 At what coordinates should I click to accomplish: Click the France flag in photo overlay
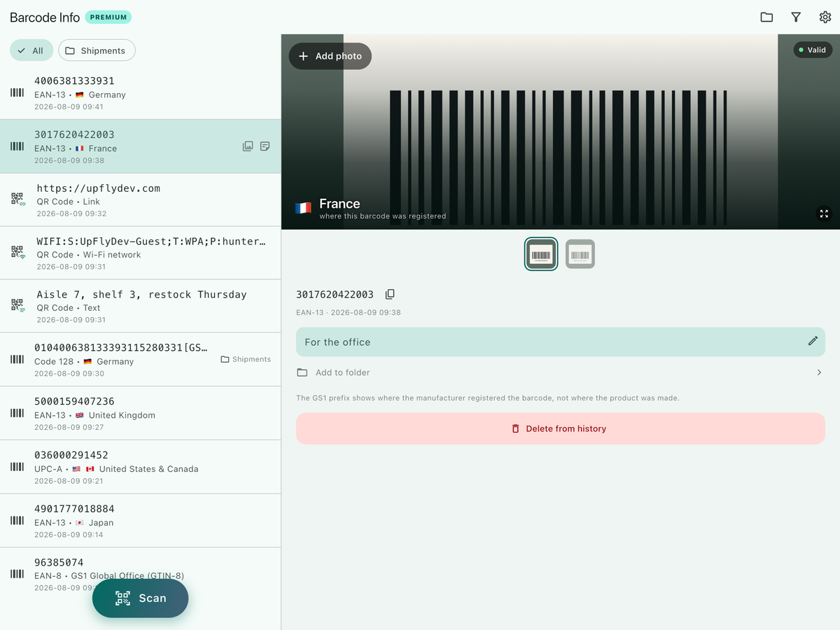click(303, 208)
